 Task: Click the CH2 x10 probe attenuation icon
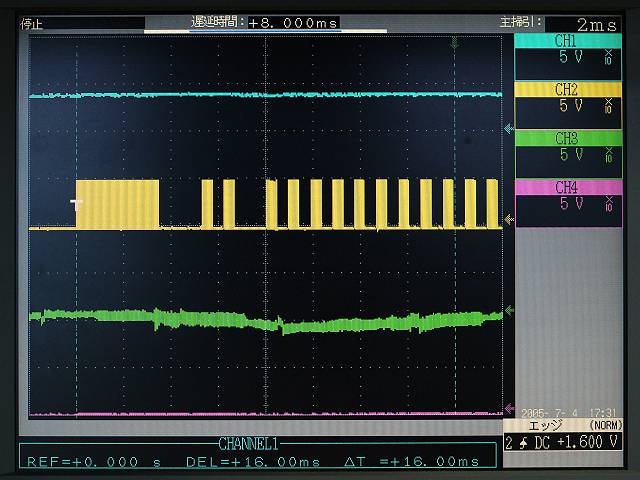click(607, 108)
